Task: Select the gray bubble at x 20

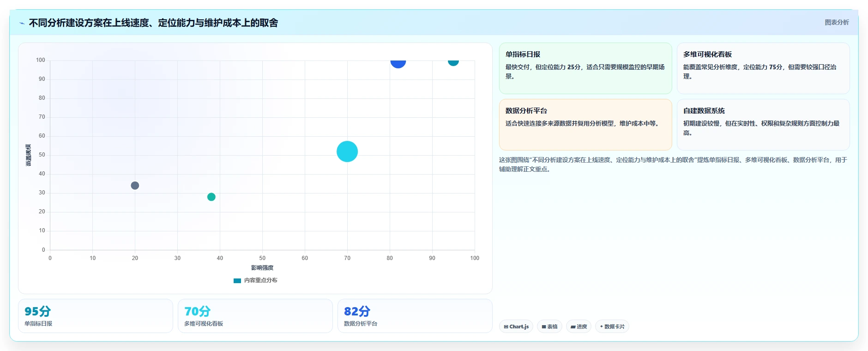Action: [135, 186]
